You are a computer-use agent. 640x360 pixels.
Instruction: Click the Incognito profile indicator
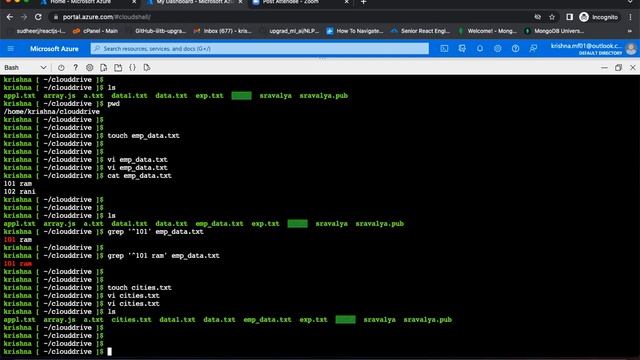(x=599, y=17)
